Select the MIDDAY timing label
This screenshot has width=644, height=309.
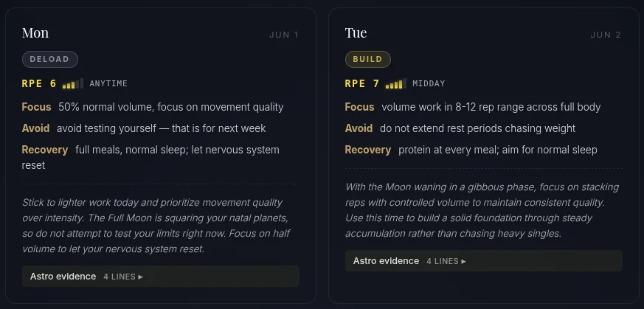click(429, 84)
